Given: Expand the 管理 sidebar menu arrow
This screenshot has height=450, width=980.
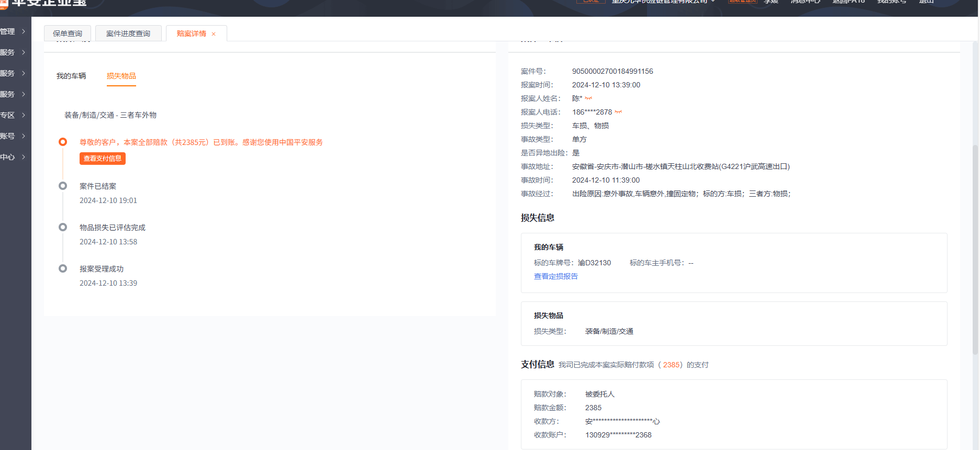Looking at the screenshot, I should click(x=24, y=31).
